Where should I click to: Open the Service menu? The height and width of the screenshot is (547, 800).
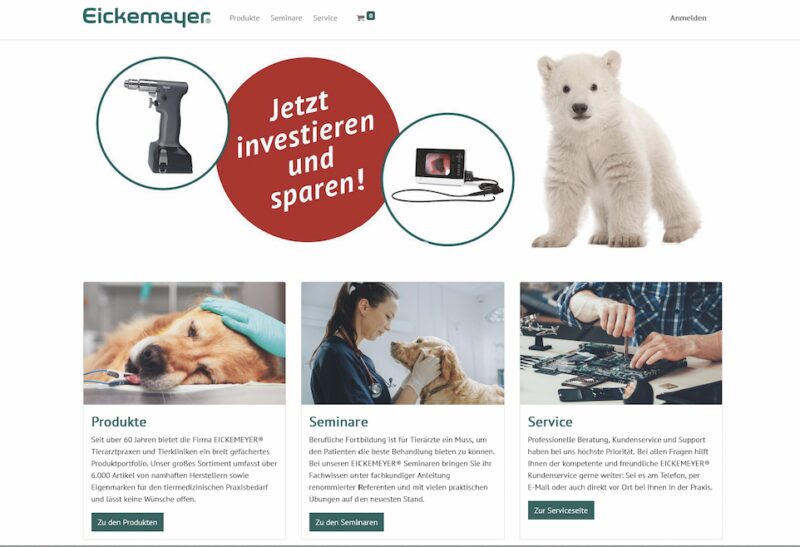click(x=325, y=18)
